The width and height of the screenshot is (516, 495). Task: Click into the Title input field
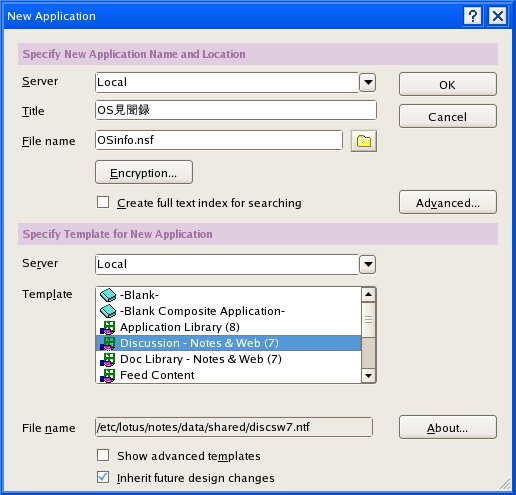click(x=236, y=110)
